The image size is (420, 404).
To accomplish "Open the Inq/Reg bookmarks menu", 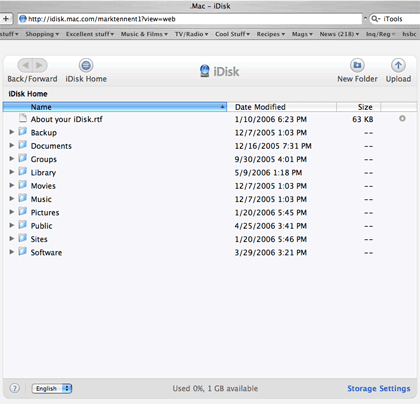I will 380,34.
